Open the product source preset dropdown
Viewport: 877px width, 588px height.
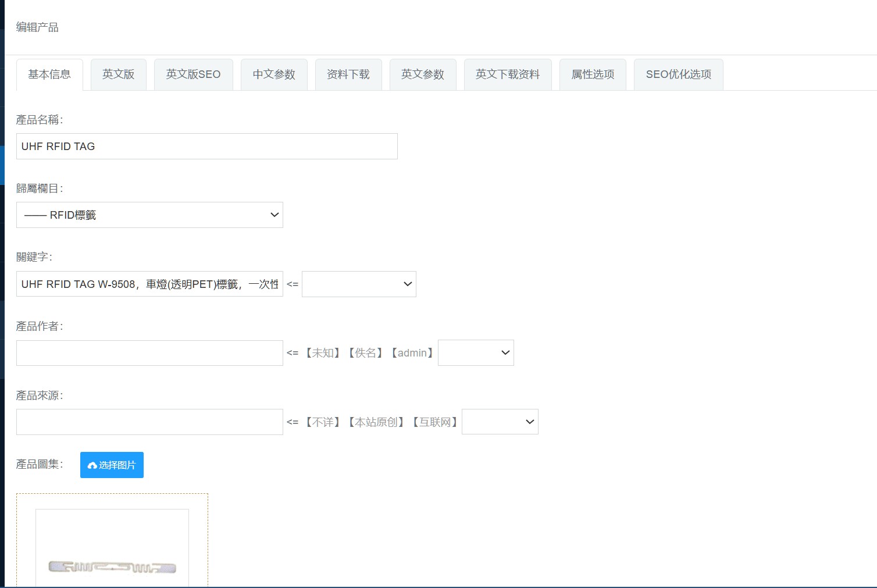pyautogui.click(x=500, y=422)
